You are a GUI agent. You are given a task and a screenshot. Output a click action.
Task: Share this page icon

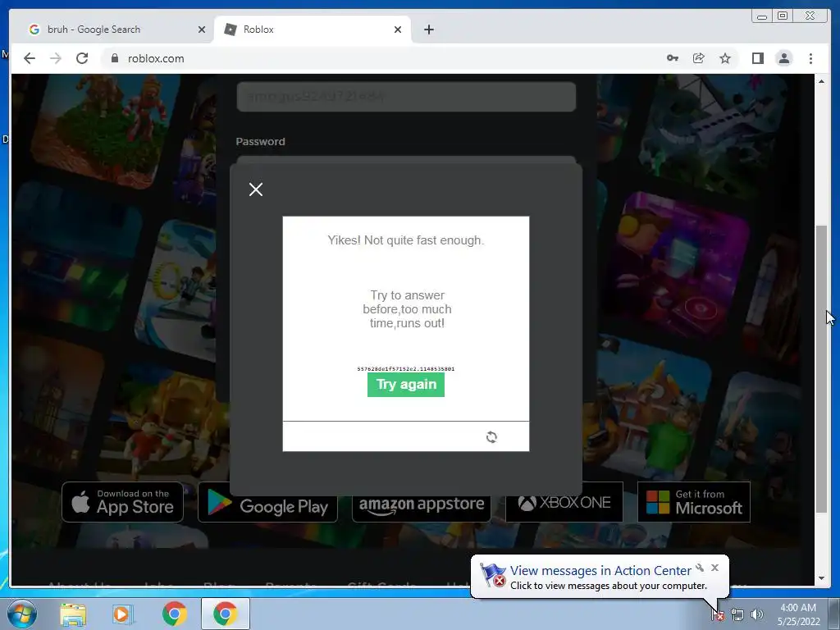(x=699, y=58)
